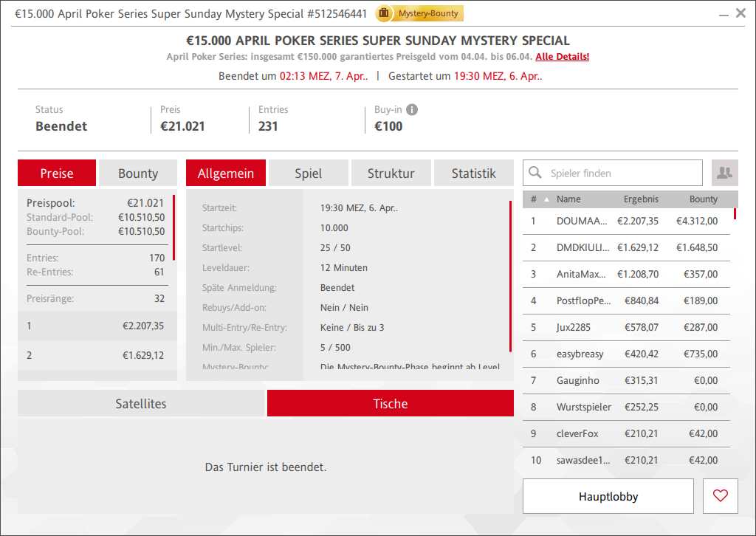Select player row AnitaMax...
Screen dimensions: 756x536
click(626, 274)
